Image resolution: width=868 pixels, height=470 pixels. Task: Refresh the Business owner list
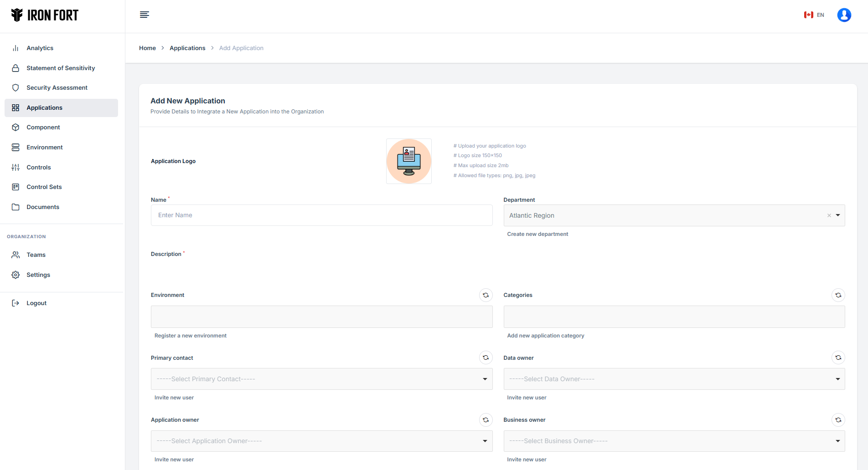coord(838,420)
